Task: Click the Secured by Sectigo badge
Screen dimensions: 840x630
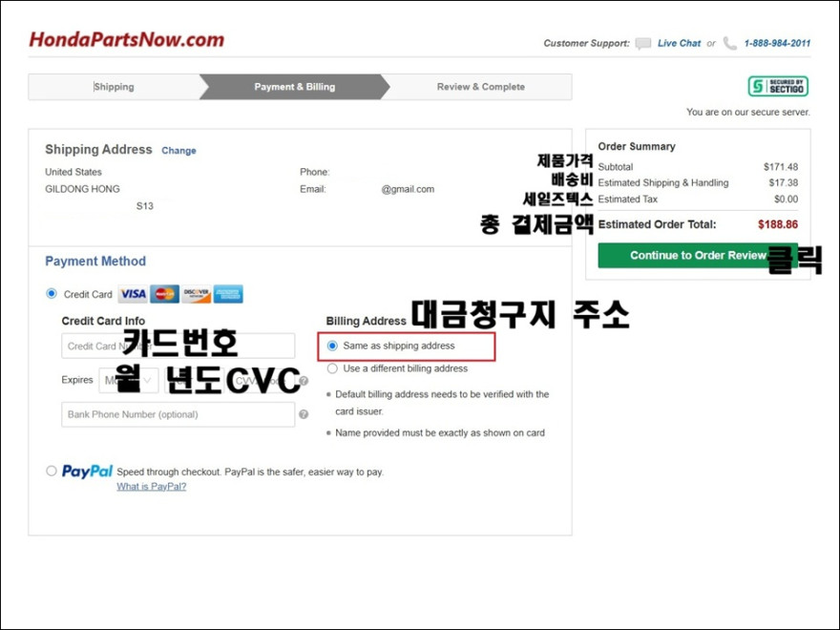Action: click(x=778, y=86)
